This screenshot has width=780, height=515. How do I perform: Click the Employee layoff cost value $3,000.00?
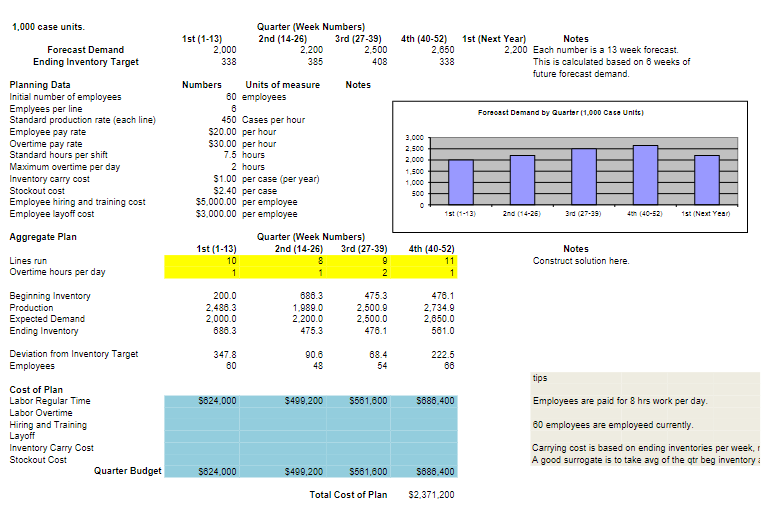click(x=216, y=214)
